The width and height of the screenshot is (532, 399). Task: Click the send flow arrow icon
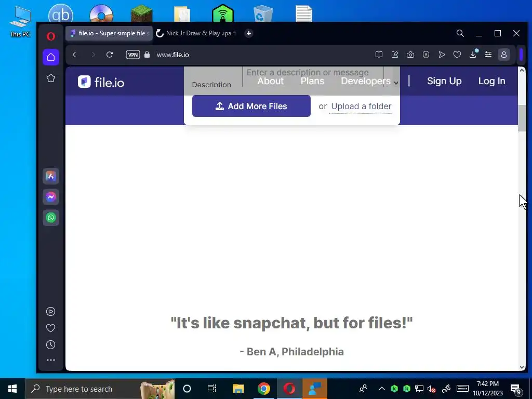[x=442, y=55]
